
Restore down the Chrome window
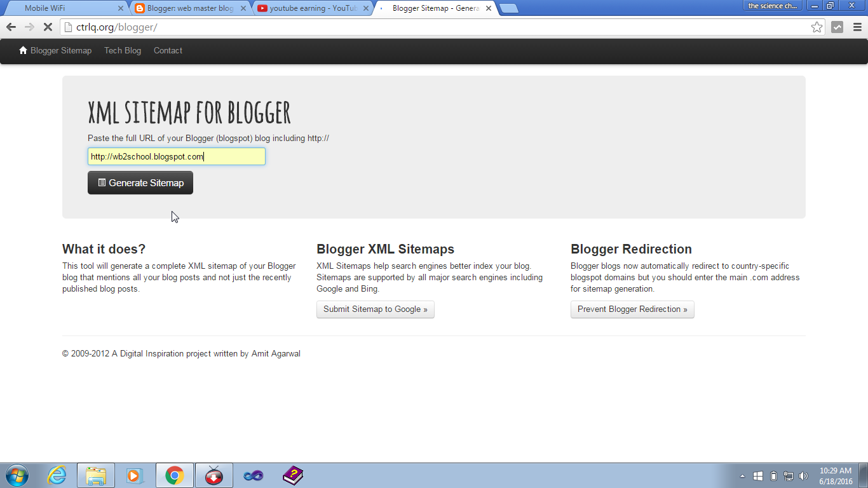830,5
